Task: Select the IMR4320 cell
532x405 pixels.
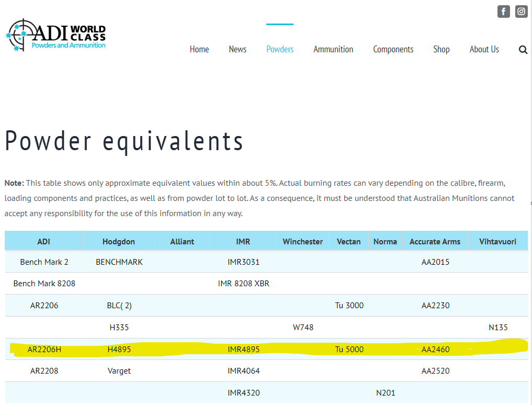Action: (244, 393)
